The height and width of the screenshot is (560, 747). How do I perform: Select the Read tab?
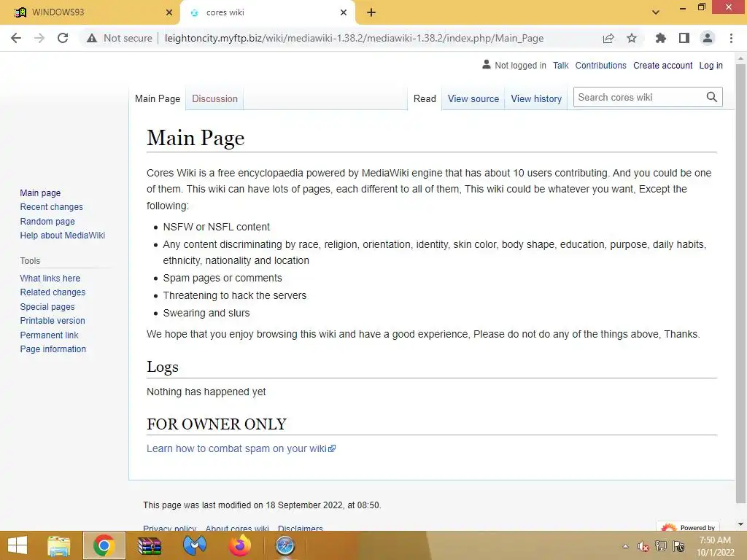tap(425, 98)
